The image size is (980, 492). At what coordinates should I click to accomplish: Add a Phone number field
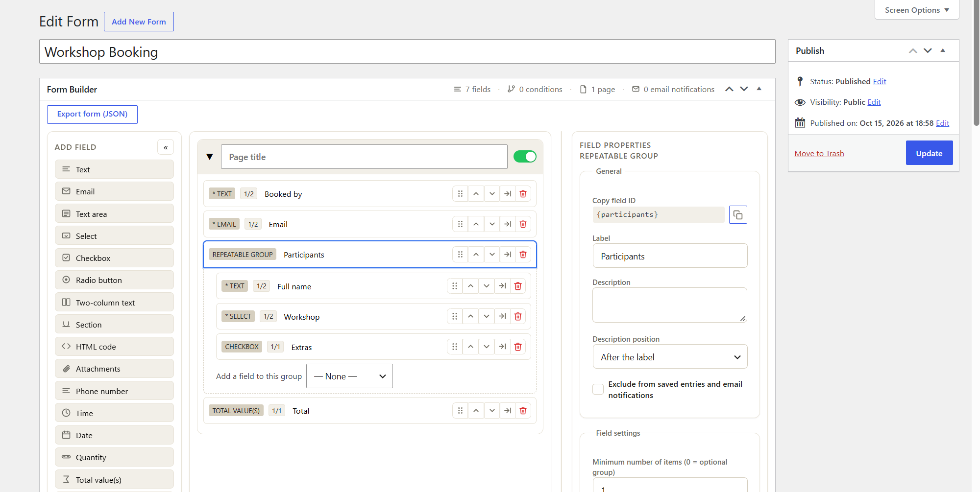pos(114,391)
